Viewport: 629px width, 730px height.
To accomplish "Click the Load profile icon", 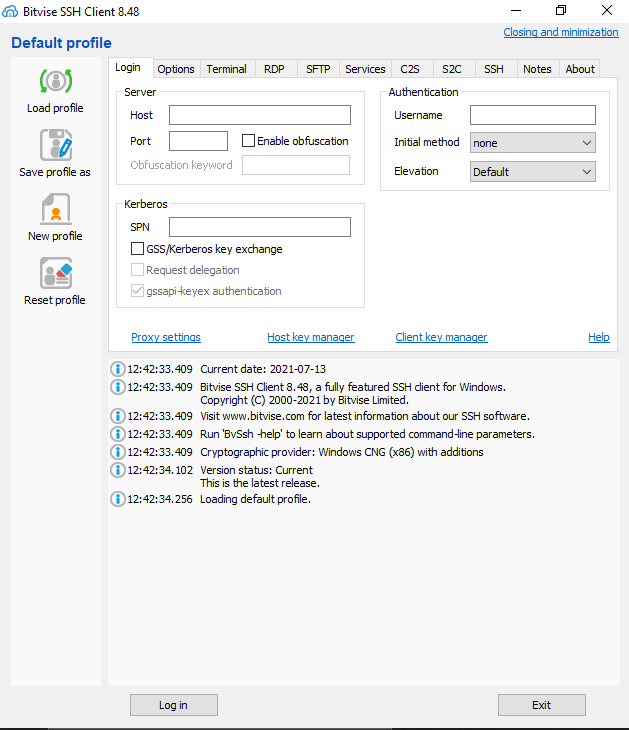I will (x=56, y=81).
